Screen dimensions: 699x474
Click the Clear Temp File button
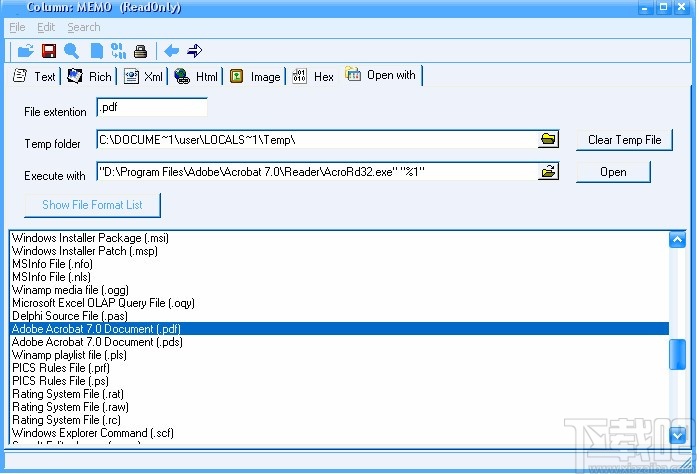coord(624,140)
